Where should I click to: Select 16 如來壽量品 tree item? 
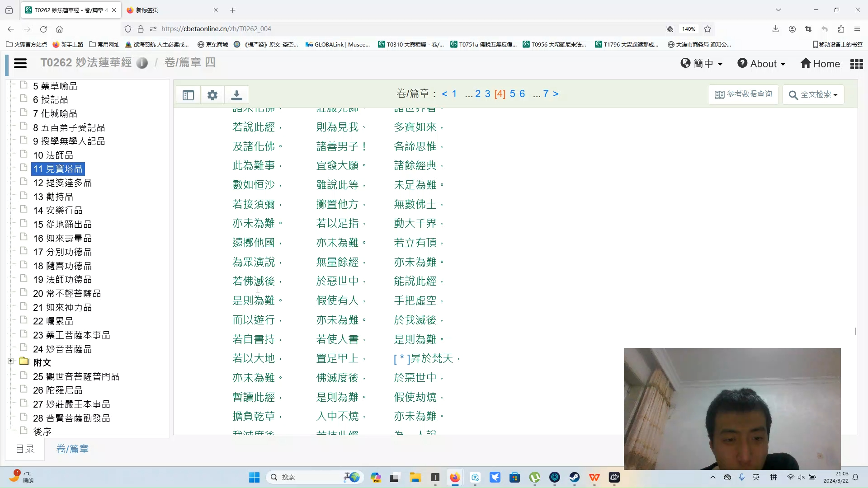pyautogui.click(x=62, y=238)
